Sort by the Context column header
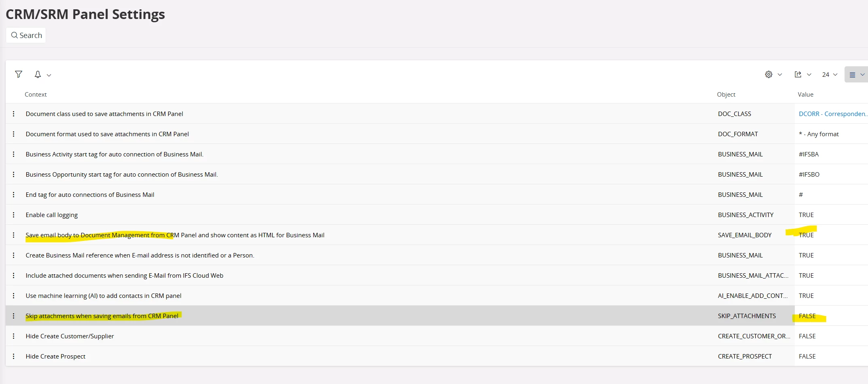Viewport: 868px width, 384px height. click(x=36, y=94)
